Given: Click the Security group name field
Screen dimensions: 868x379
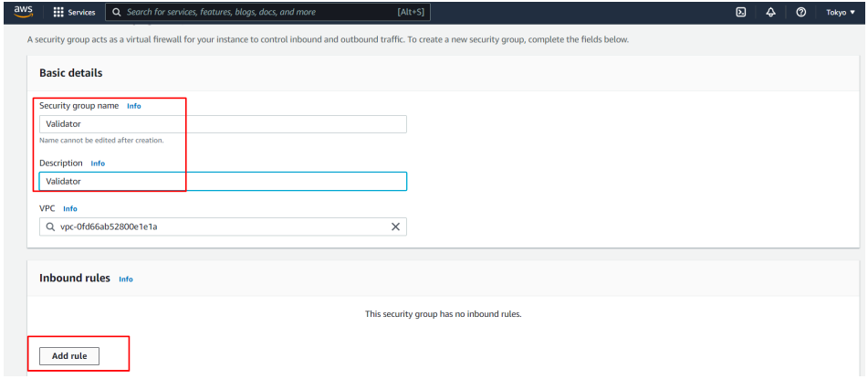Looking at the screenshot, I should (x=223, y=124).
